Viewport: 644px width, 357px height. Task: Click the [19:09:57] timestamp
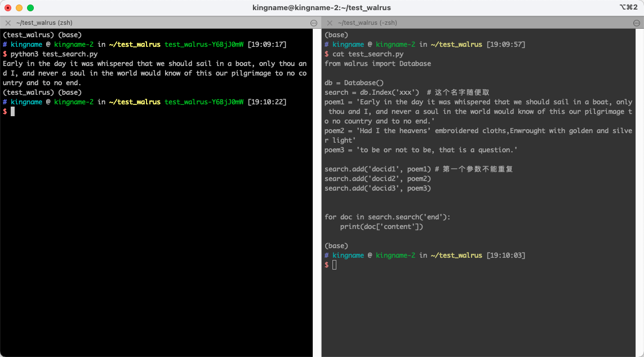(505, 45)
